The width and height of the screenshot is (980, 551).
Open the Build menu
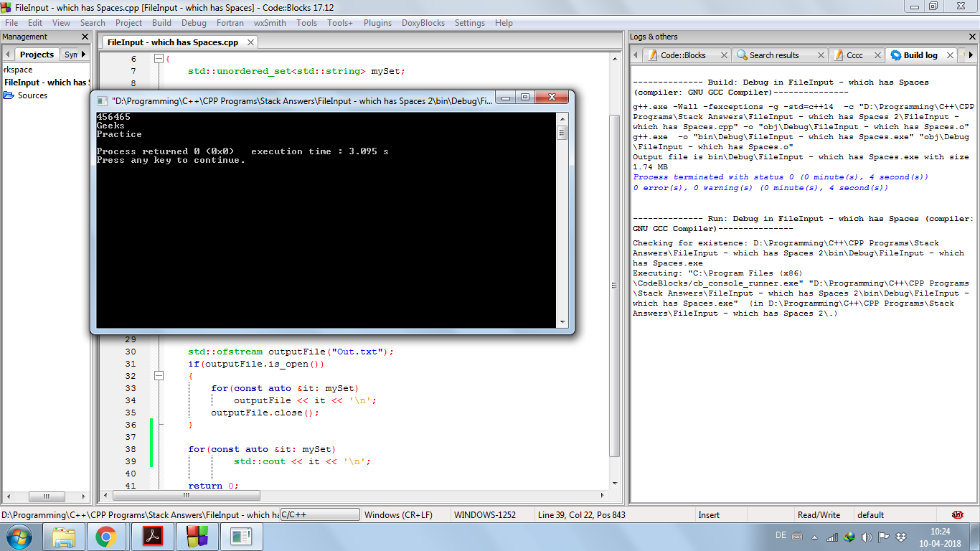[x=161, y=23]
